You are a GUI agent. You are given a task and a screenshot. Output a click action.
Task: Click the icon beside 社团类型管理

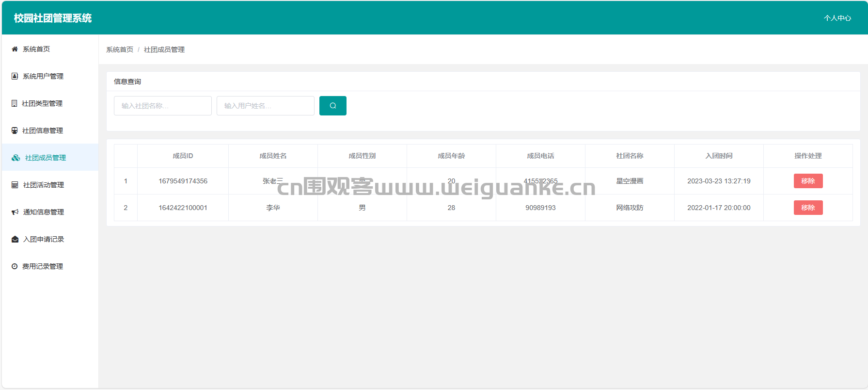tap(14, 103)
